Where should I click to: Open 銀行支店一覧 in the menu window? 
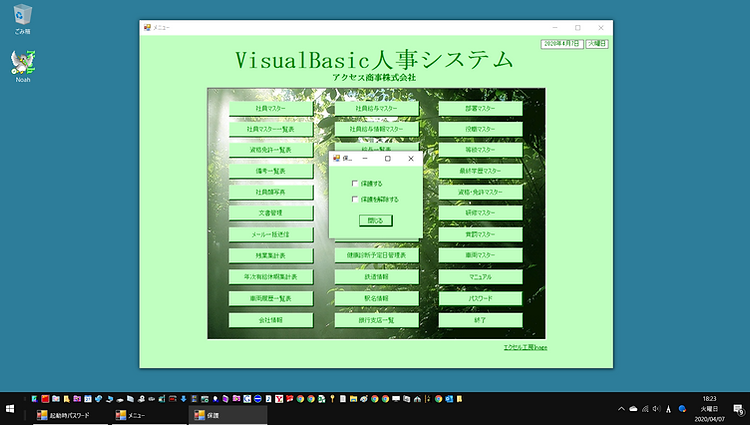coord(376,320)
